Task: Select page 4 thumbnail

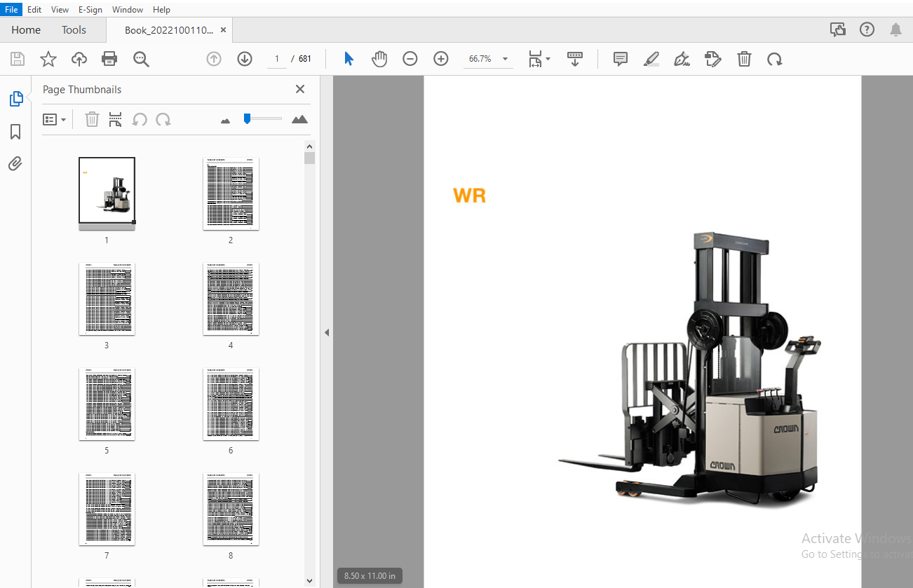Action: click(231, 299)
